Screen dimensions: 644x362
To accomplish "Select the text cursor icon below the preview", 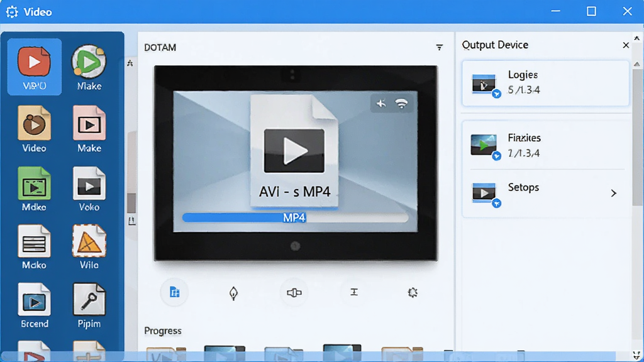I will pos(354,292).
